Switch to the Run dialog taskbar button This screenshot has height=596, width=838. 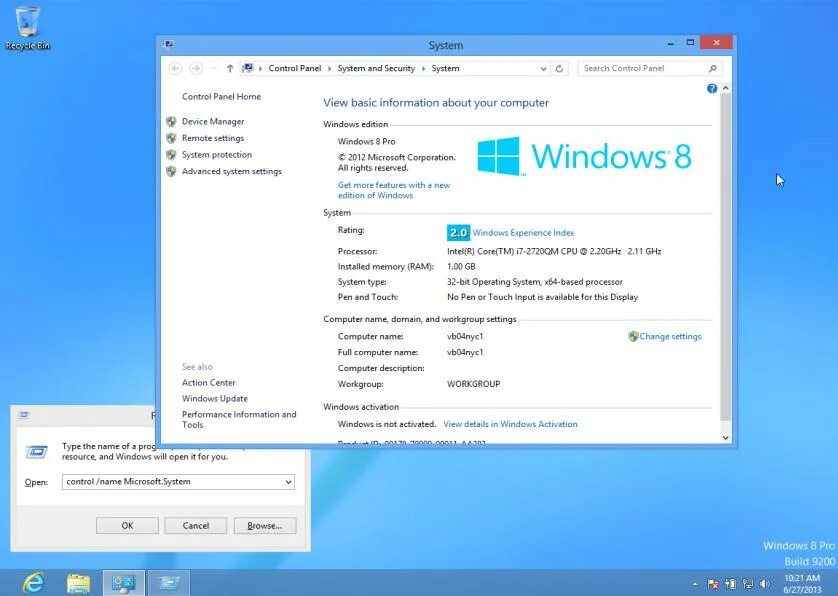(x=169, y=583)
